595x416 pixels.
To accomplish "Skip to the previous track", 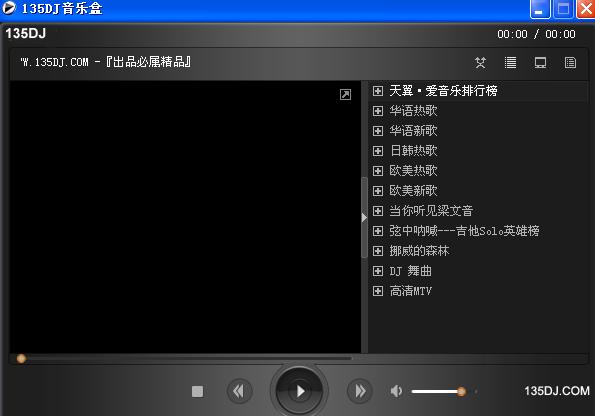I will [x=239, y=391].
